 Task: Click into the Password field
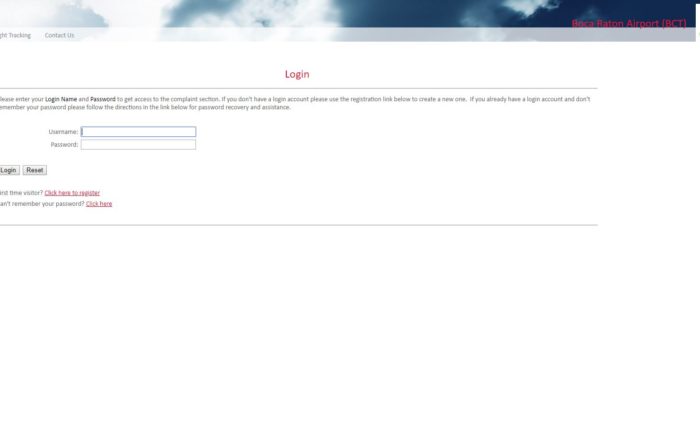point(138,145)
